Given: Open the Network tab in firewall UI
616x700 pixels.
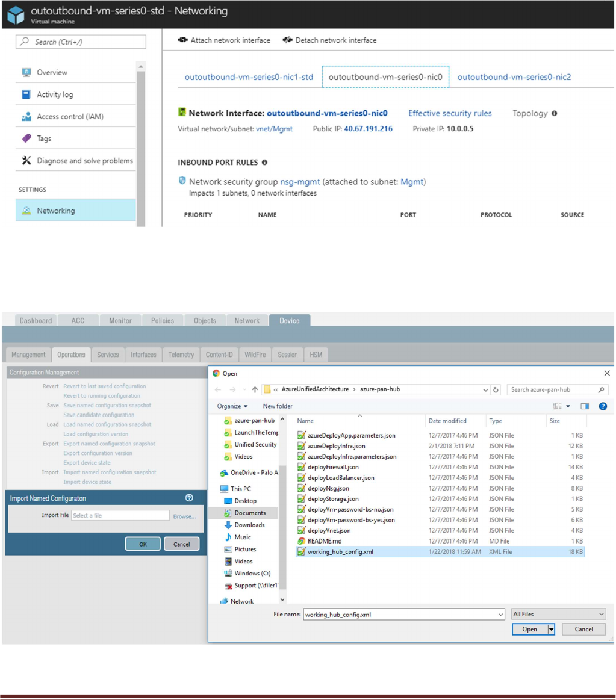Looking at the screenshot, I should click(247, 321).
